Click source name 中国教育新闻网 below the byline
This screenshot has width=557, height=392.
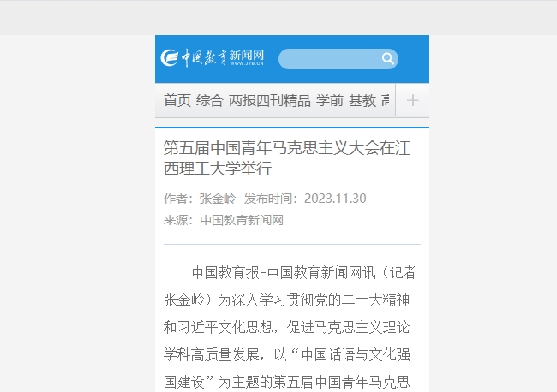point(242,220)
